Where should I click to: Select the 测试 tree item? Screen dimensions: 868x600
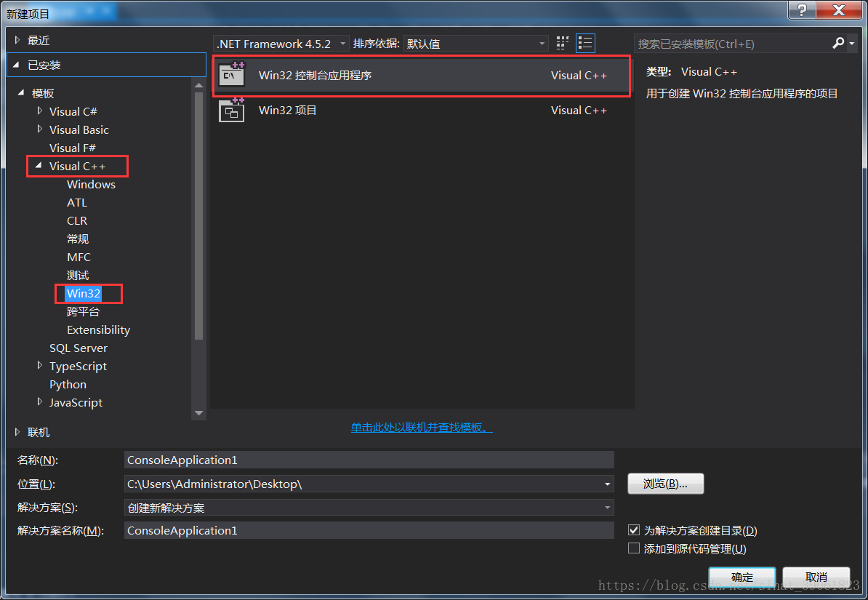[78, 276]
